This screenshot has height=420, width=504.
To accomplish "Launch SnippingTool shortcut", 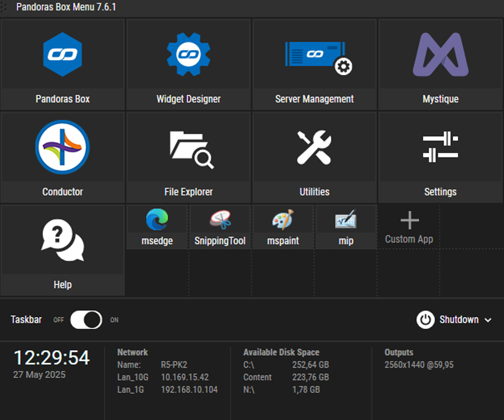I will 220,227.
